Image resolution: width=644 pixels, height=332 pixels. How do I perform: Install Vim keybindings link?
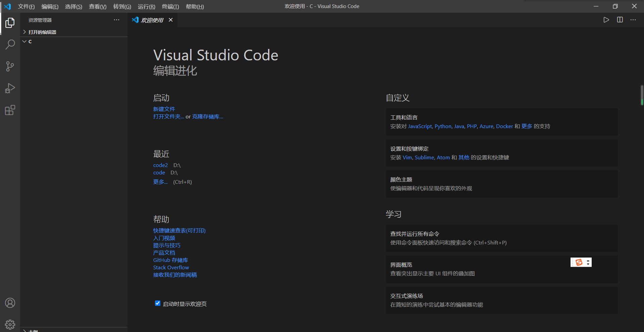[x=407, y=157]
